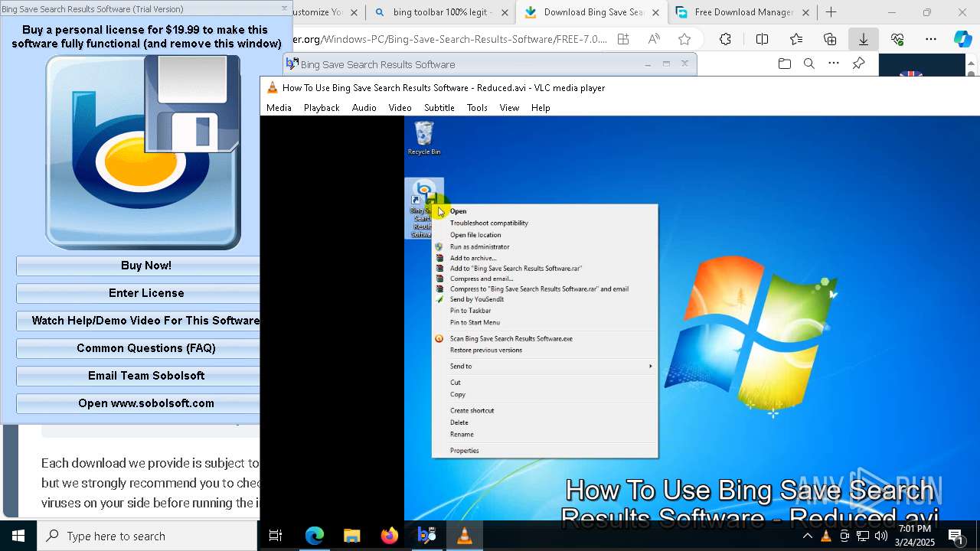Image resolution: width=980 pixels, height=551 pixels.
Task: Open VLC Tools menu
Action: point(477,108)
